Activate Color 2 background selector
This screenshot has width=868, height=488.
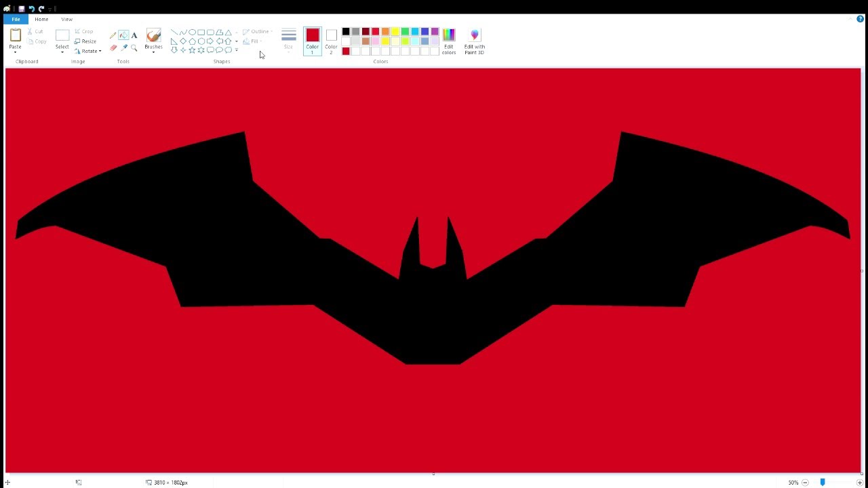click(x=331, y=41)
